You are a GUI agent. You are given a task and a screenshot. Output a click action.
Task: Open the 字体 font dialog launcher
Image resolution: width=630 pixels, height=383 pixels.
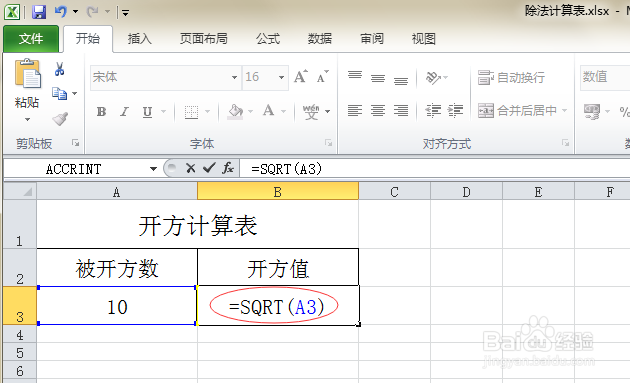tap(328, 143)
